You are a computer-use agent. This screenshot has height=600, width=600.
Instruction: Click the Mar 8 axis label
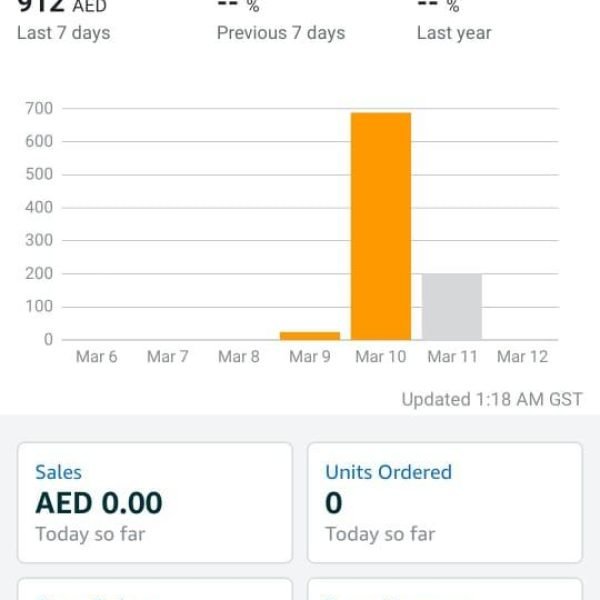click(x=239, y=357)
